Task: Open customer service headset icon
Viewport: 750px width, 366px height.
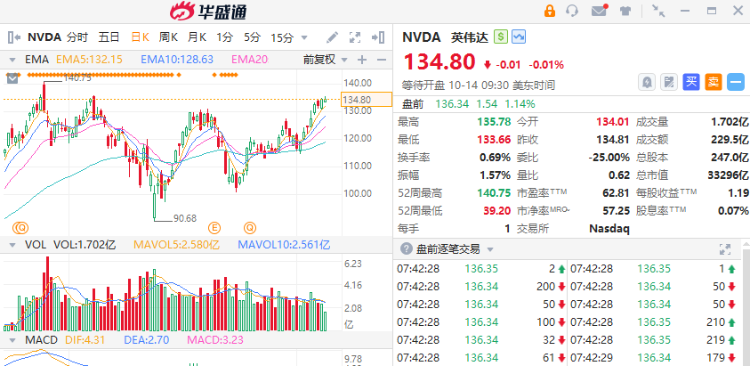Action: click(x=572, y=11)
